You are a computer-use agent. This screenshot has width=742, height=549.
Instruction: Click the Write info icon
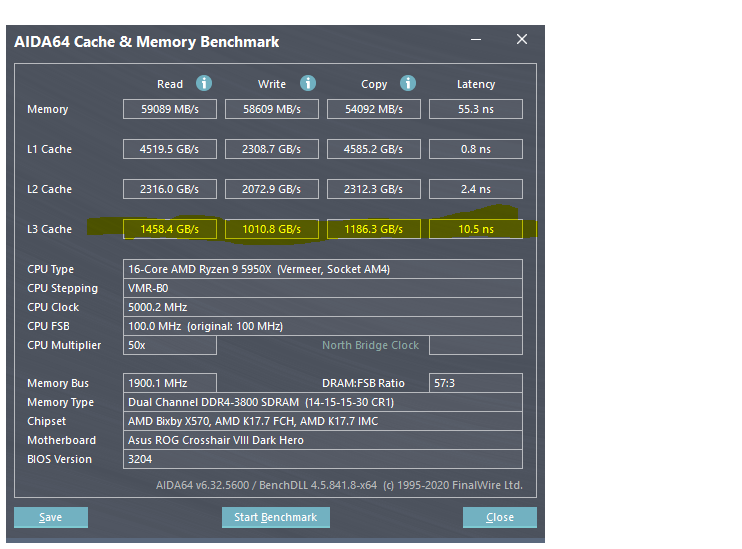(x=308, y=83)
